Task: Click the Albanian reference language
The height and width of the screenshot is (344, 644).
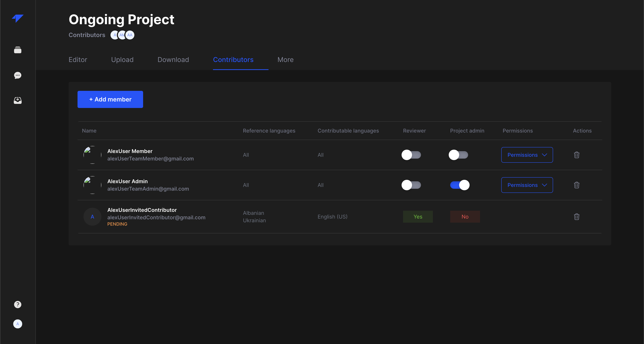Action: click(x=253, y=213)
